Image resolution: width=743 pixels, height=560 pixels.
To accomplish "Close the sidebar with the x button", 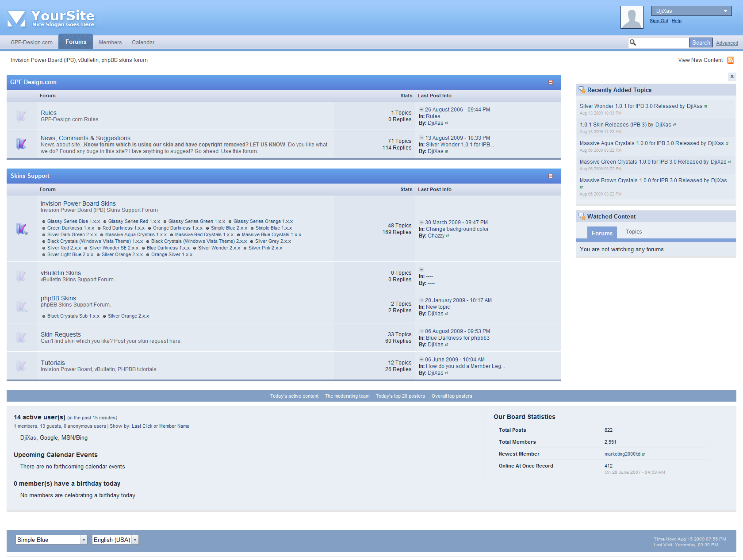I will [x=732, y=77].
